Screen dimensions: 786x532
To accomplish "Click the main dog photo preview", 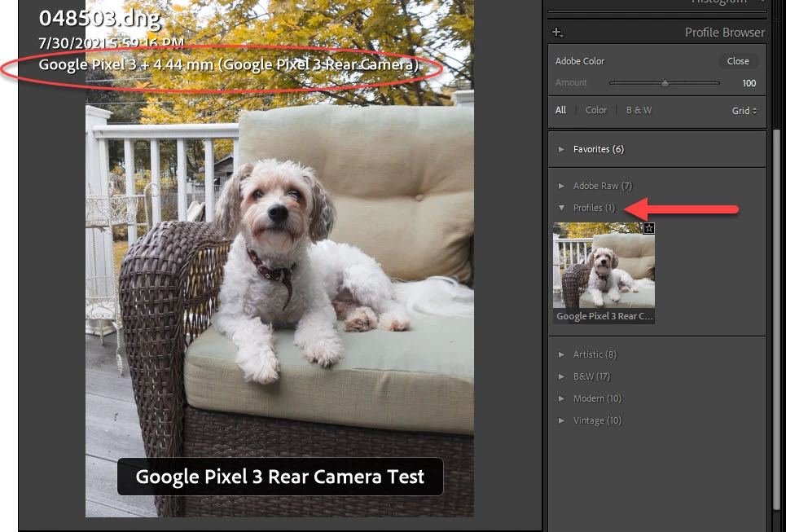I will tap(279, 258).
